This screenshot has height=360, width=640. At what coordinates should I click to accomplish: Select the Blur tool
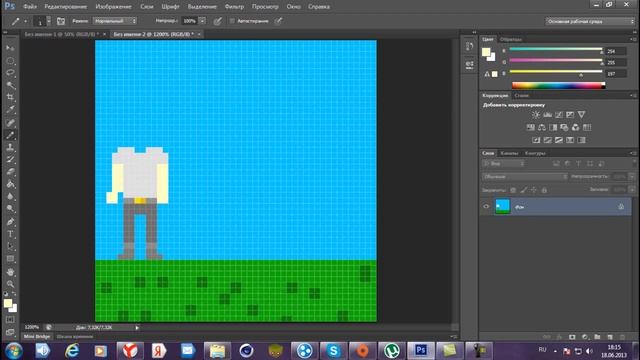(x=10, y=196)
